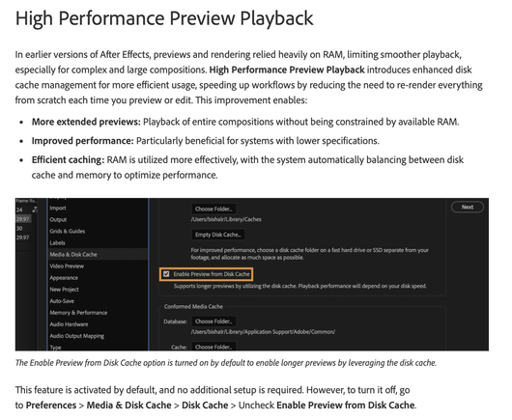Select Audio Output Mapping item
This screenshot has width=512, height=420.
pyautogui.click(x=76, y=336)
